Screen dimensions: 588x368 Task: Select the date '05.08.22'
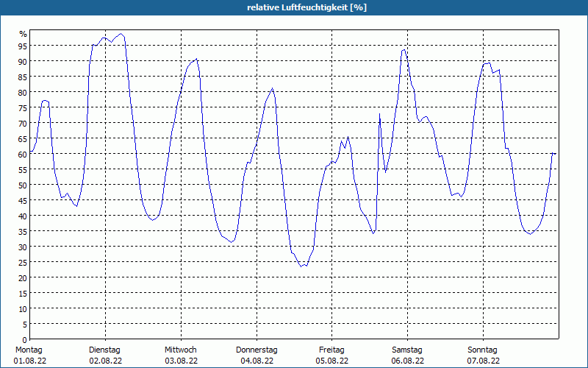[332, 361]
